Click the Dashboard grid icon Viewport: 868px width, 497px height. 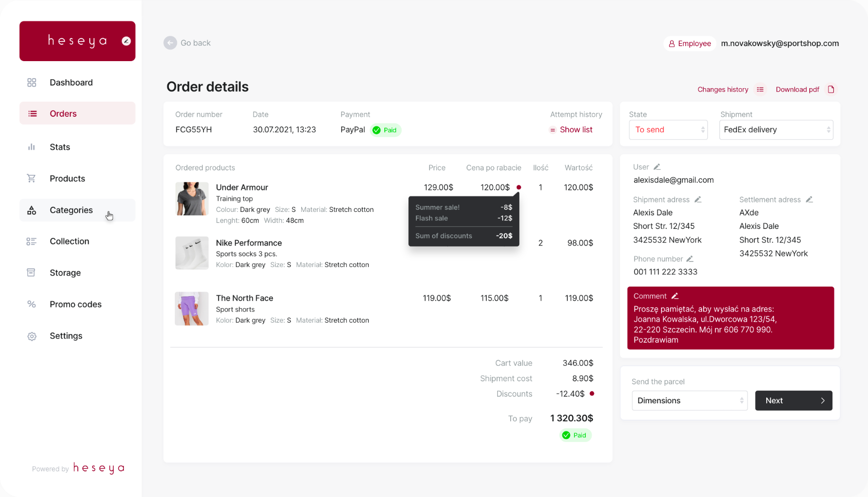(32, 82)
